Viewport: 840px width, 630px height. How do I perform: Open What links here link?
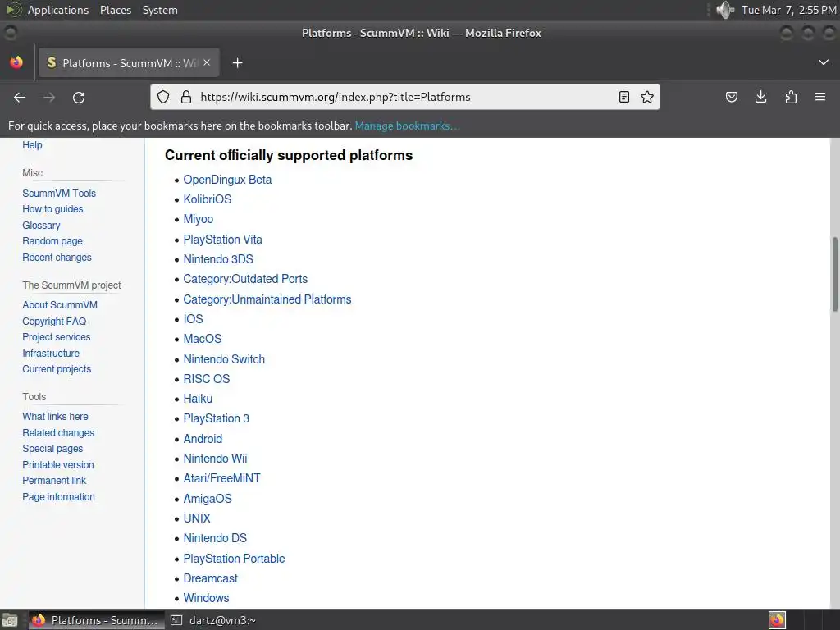[x=55, y=417]
